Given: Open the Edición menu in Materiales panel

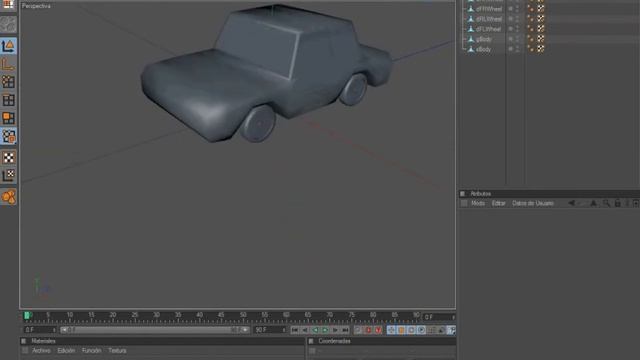Looking at the screenshot, I should [66, 351].
